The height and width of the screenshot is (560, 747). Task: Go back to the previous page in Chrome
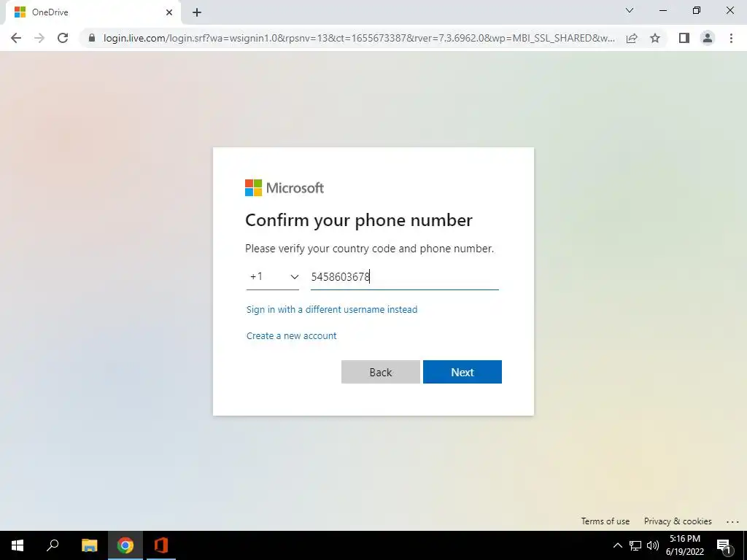(x=16, y=38)
